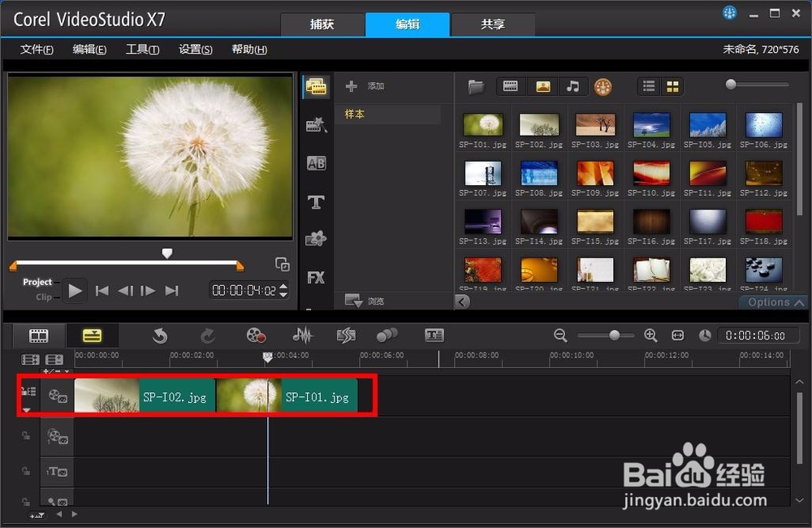
Task: Fit project in timeline window
Action: (677, 335)
